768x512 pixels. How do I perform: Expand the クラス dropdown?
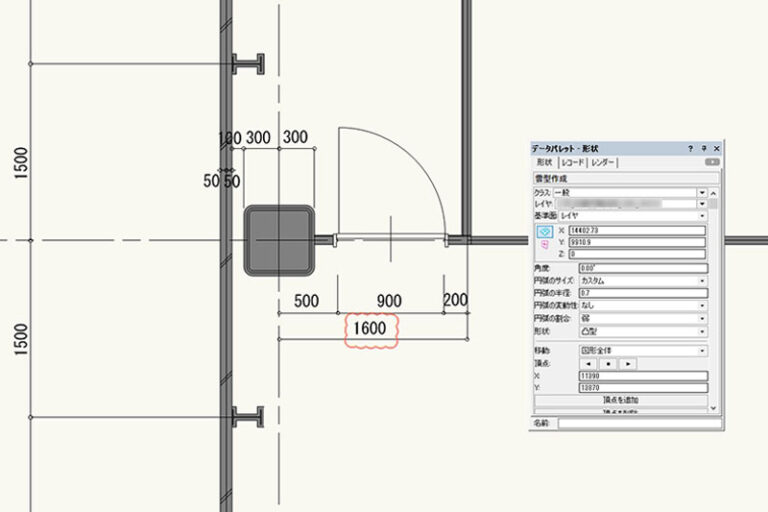pos(702,191)
